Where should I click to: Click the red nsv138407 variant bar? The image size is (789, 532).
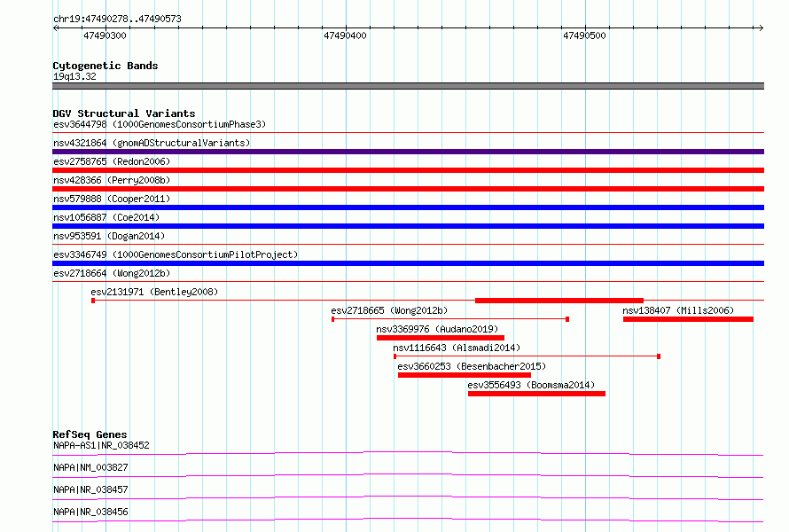[688, 319]
